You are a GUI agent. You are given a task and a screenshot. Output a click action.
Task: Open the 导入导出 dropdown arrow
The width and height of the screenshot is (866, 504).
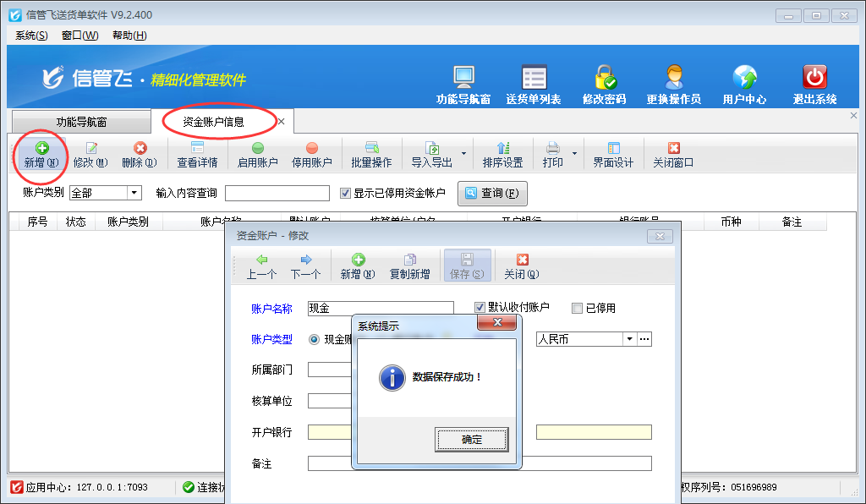pos(463,155)
